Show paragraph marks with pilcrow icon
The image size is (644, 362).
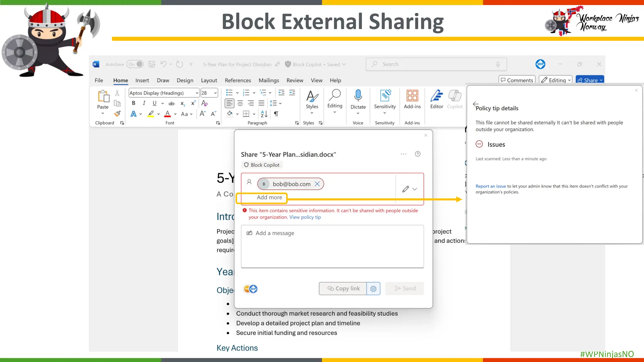(x=276, y=114)
